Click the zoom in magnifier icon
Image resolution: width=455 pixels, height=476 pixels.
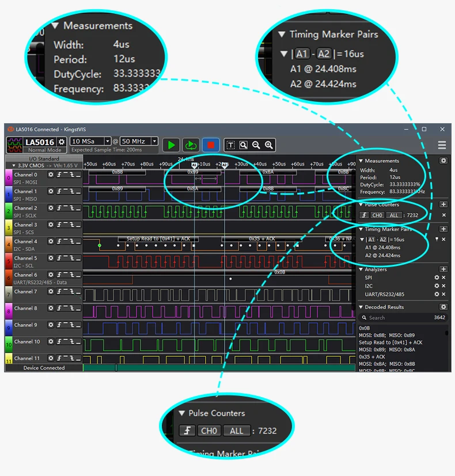coord(269,145)
